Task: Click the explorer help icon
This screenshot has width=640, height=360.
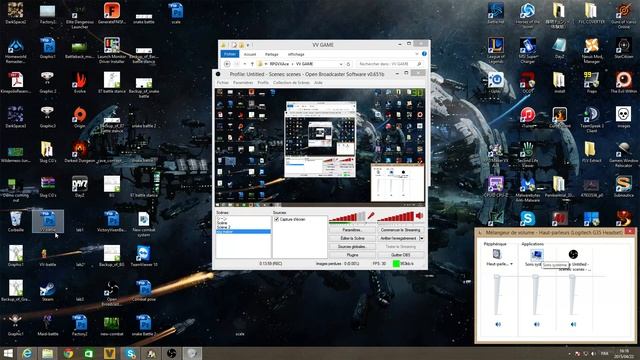Action: [424, 54]
